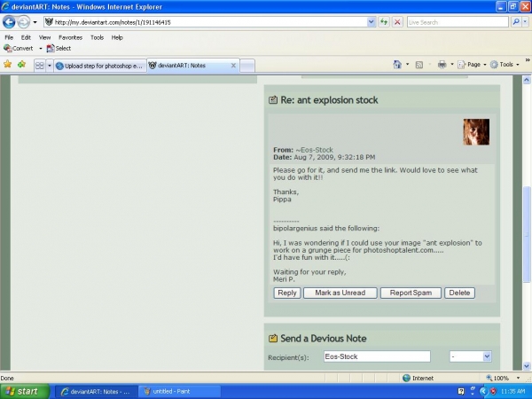Image resolution: width=532 pixels, height=399 pixels.
Task: Open the File menu
Action: (x=9, y=37)
